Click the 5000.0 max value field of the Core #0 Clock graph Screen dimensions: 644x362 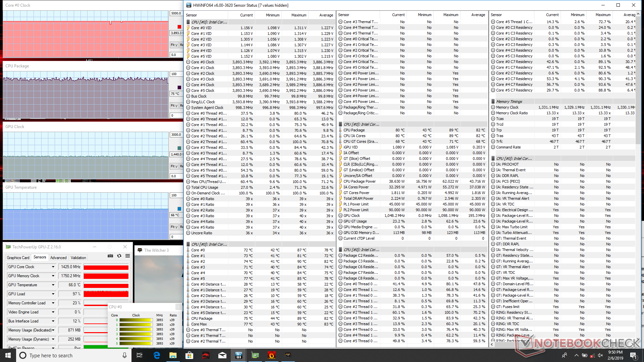(x=176, y=13)
